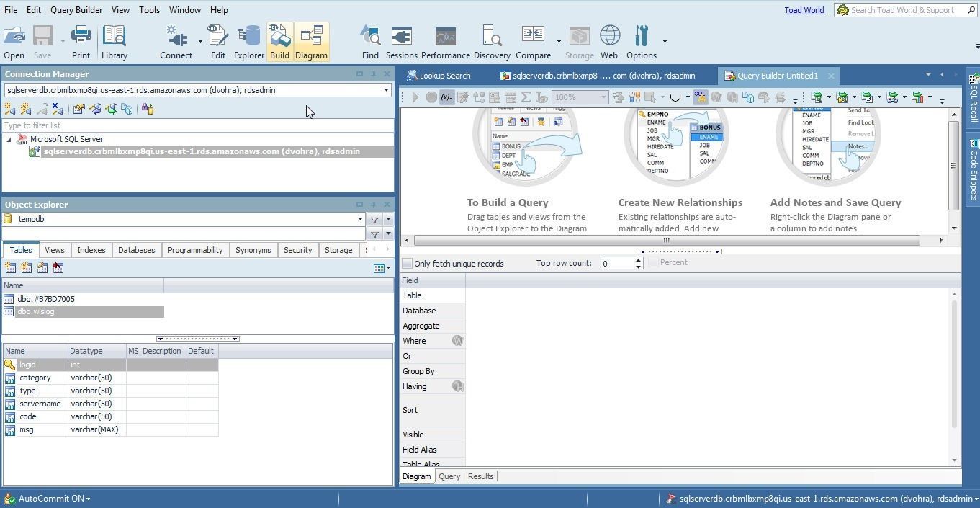Click the Find tool icon

(x=370, y=43)
